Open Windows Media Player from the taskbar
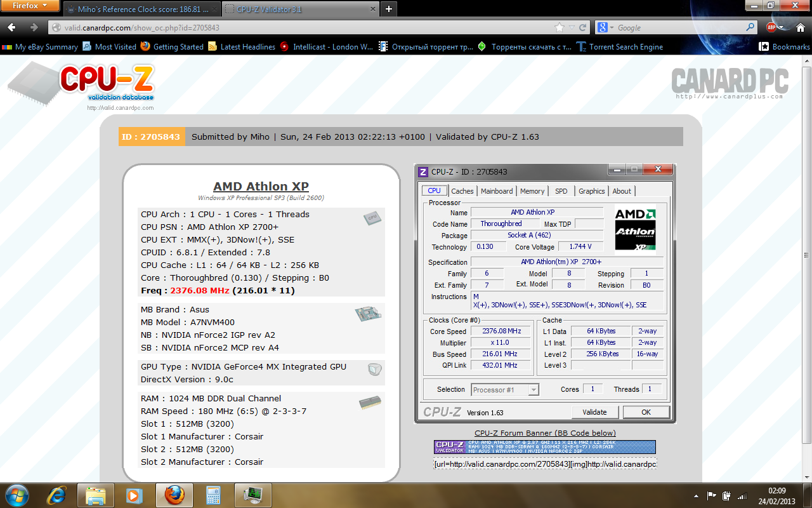812x508 pixels. 135,495
